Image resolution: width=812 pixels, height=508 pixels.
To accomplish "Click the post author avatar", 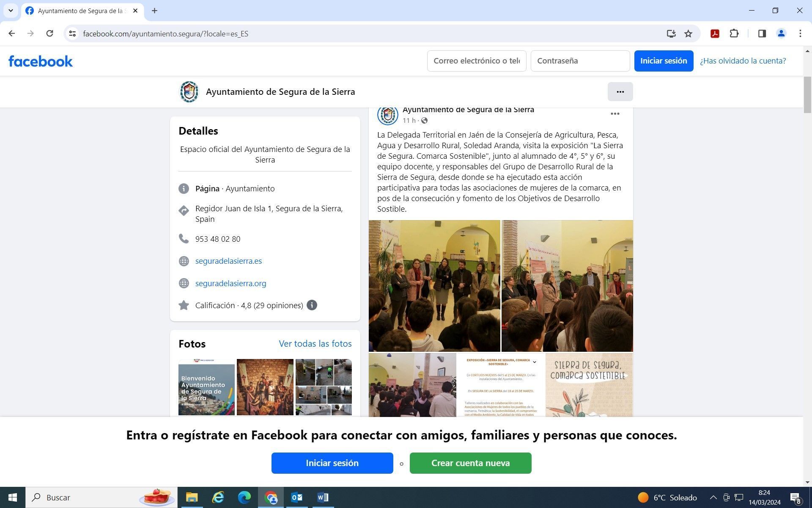I will [x=387, y=115].
